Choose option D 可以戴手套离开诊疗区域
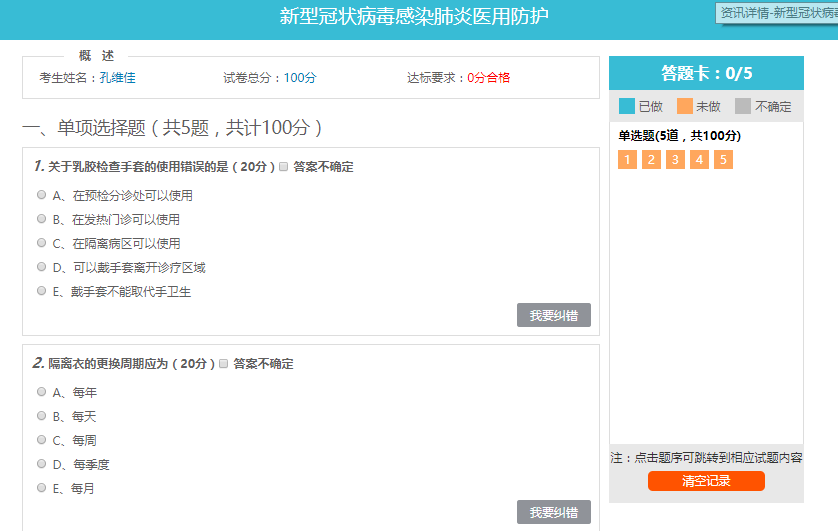 click(x=42, y=267)
